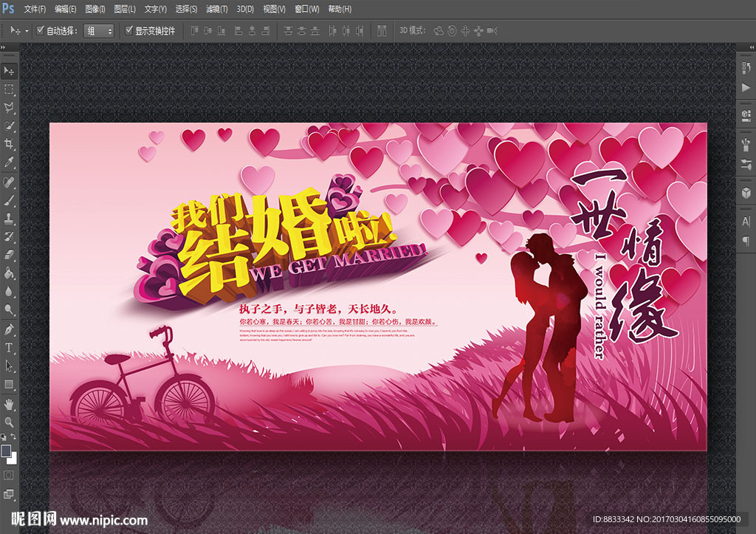
Task: Select the Quick Selection tool
Action: pyautogui.click(x=9, y=126)
